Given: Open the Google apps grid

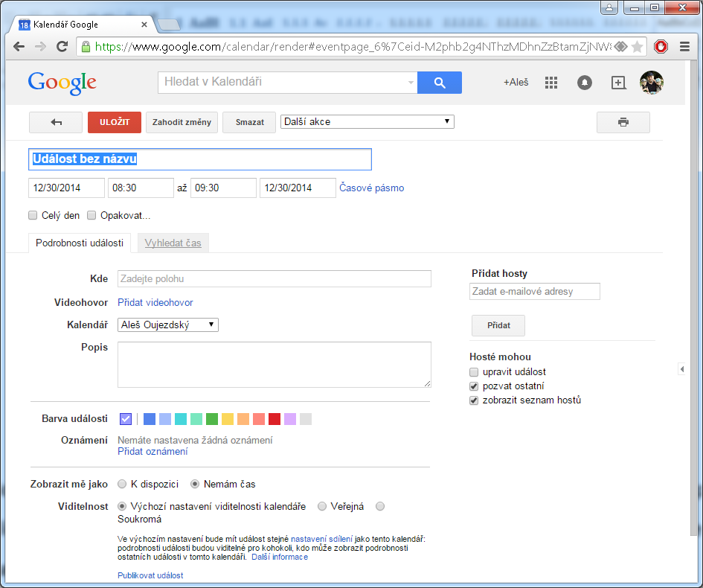Looking at the screenshot, I should click(551, 83).
